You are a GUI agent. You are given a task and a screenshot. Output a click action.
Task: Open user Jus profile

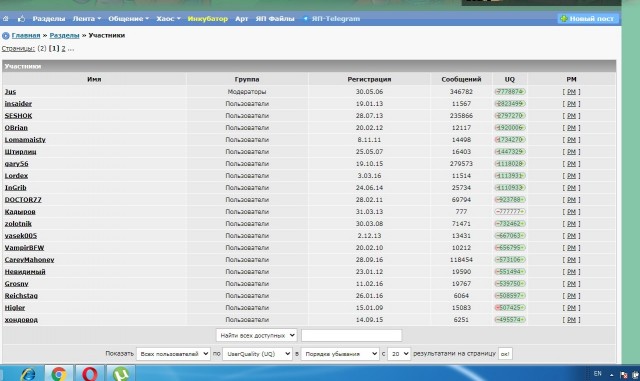[x=10, y=91]
